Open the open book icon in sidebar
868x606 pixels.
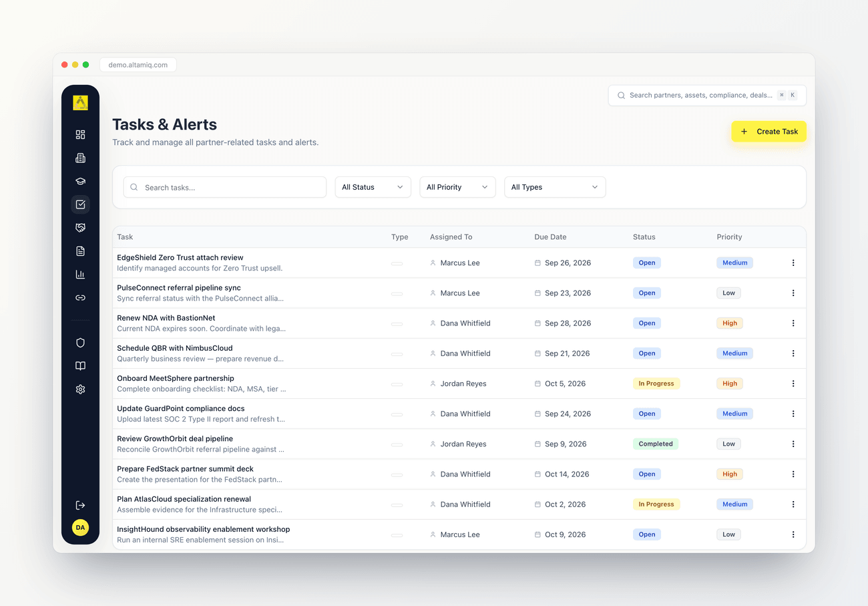coord(80,366)
